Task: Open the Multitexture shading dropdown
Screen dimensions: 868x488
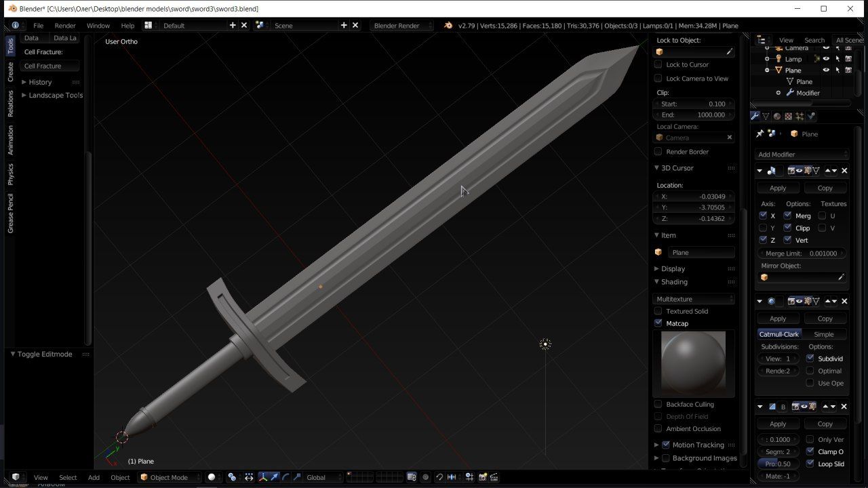Action: [694, 299]
